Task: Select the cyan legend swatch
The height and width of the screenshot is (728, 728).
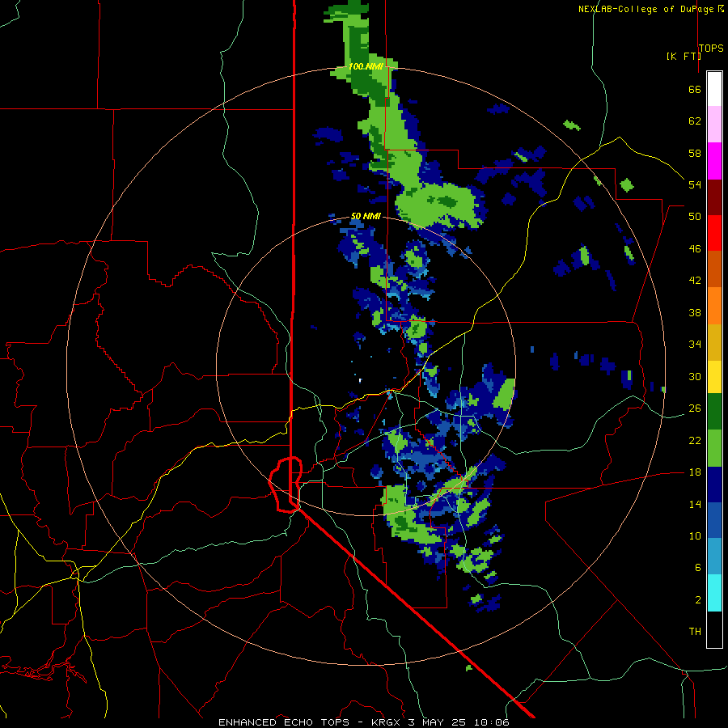Action: [x=714, y=593]
